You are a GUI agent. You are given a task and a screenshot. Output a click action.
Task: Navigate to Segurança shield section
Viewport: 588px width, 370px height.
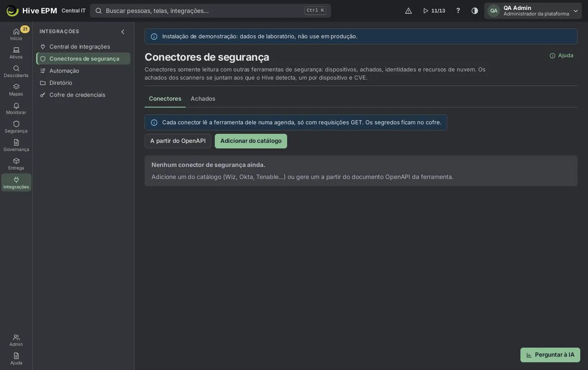(16, 127)
